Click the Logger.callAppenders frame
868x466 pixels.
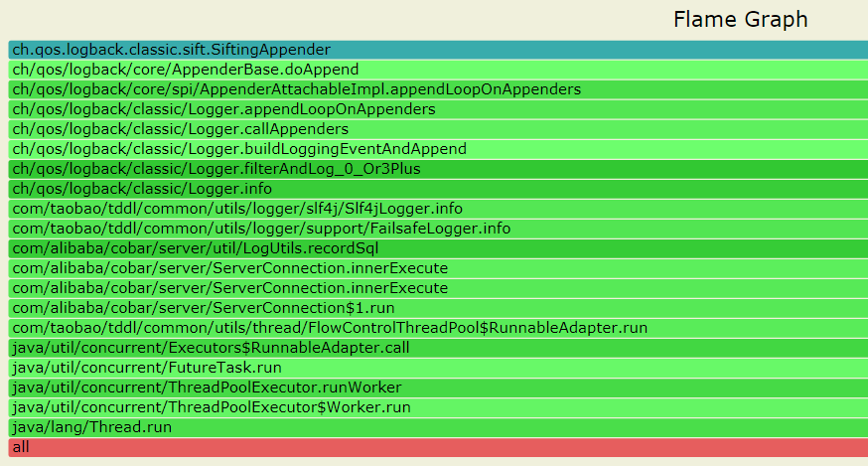438,129
